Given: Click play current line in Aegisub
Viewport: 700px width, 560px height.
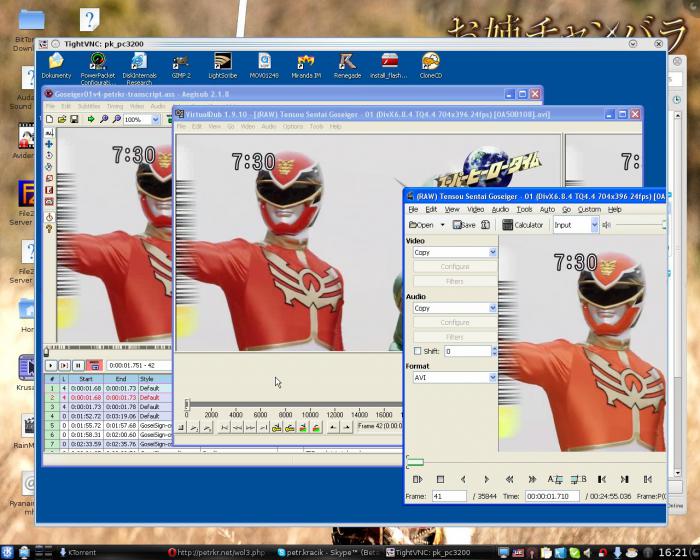Looking at the screenshot, I should (64, 366).
